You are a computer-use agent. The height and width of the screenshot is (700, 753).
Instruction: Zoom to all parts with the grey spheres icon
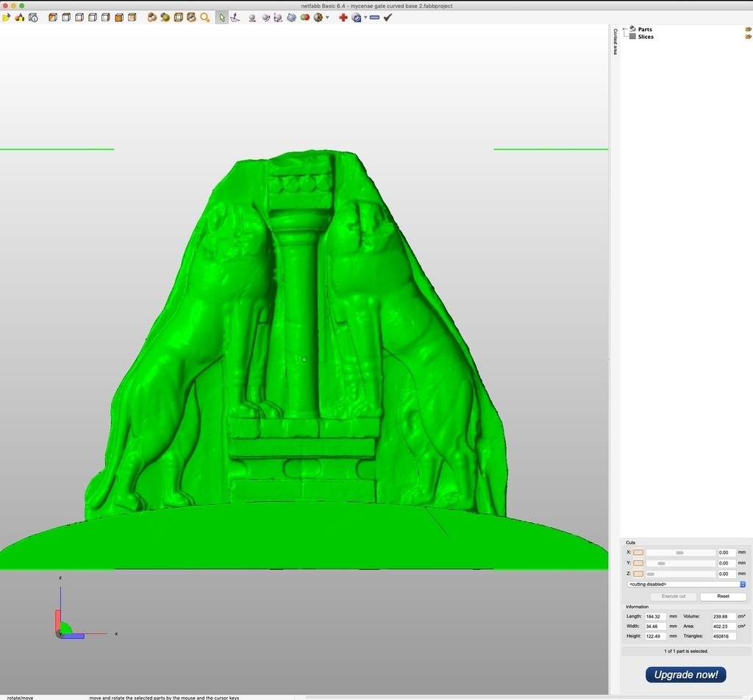(x=151, y=18)
